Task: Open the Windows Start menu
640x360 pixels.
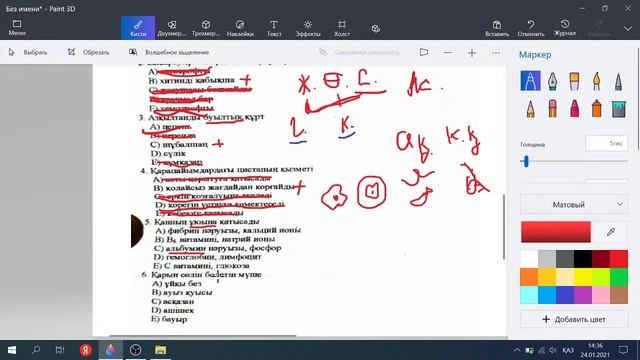Action: pos(12,350)
